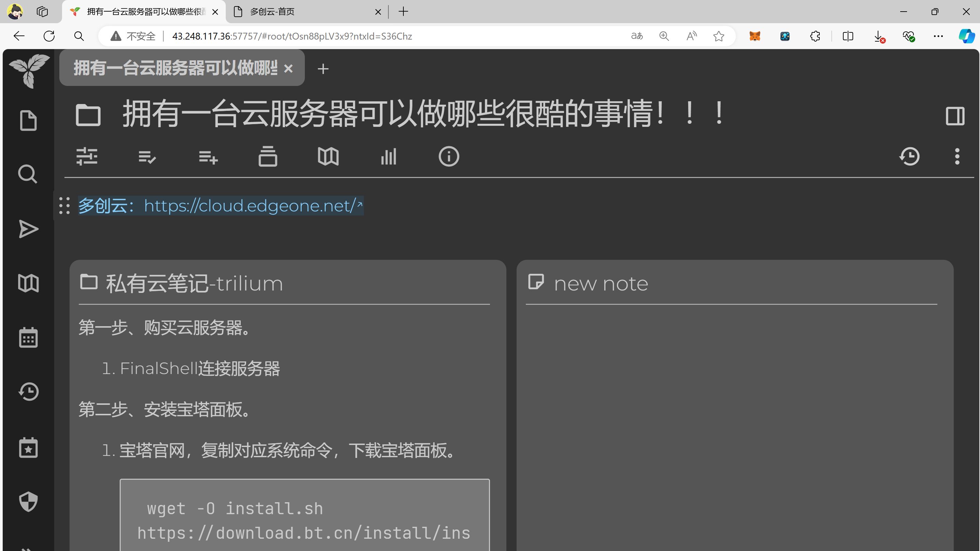Open browser tab actions (workspaces) icon

click(42, 12)
